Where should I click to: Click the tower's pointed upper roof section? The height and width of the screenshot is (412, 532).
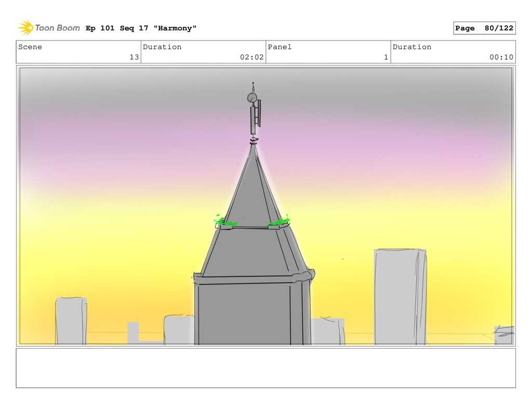(252, 192)
